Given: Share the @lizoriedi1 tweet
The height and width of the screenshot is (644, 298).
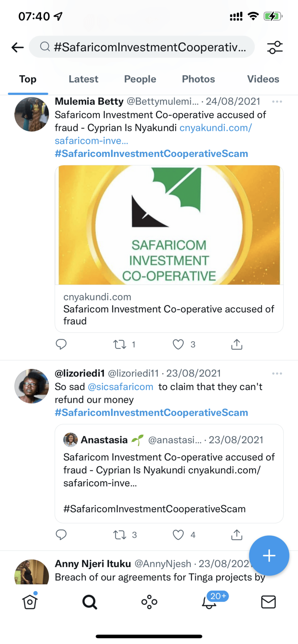Looking at the screenshot, I should [237, 535].
